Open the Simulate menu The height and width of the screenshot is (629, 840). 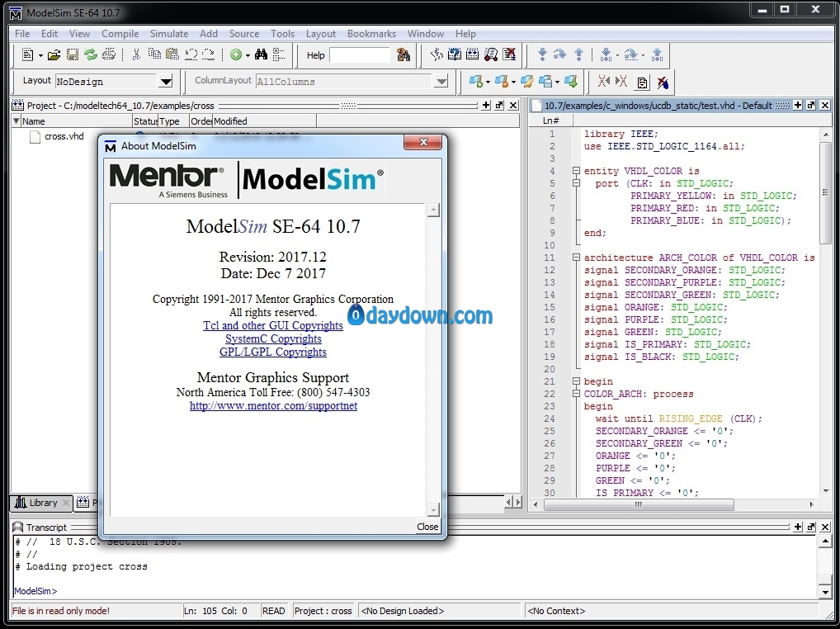[x=169, y=33]
